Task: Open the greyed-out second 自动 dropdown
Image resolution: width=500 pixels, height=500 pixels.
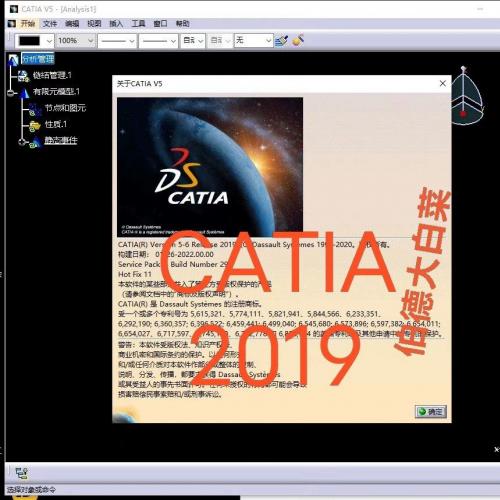Action: (x=228, y=41)
